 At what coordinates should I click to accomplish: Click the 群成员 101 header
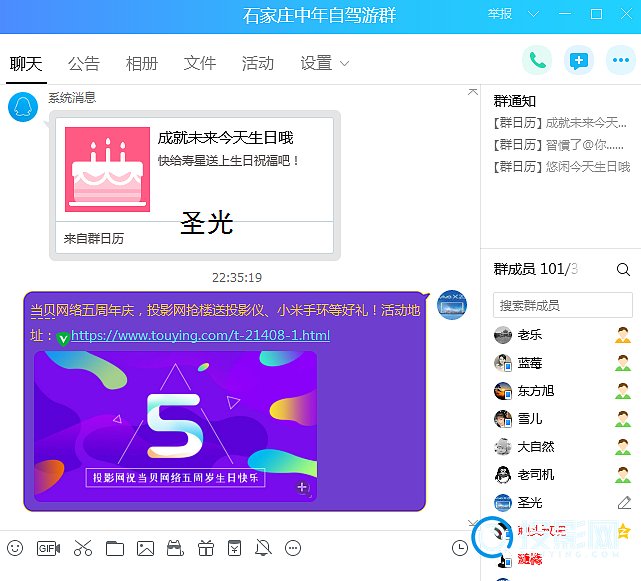(x=536, y=269)
